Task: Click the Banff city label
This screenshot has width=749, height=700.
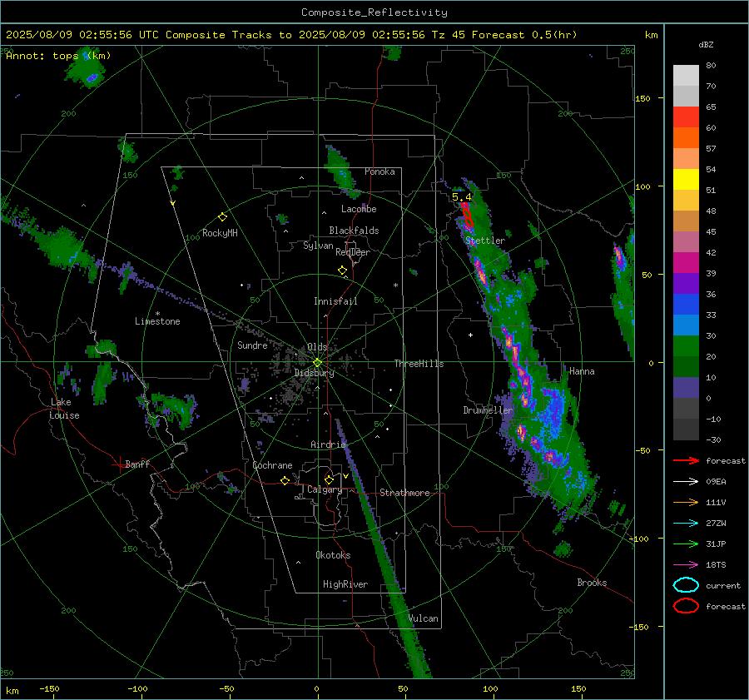Action: click(x=137, y=464)
